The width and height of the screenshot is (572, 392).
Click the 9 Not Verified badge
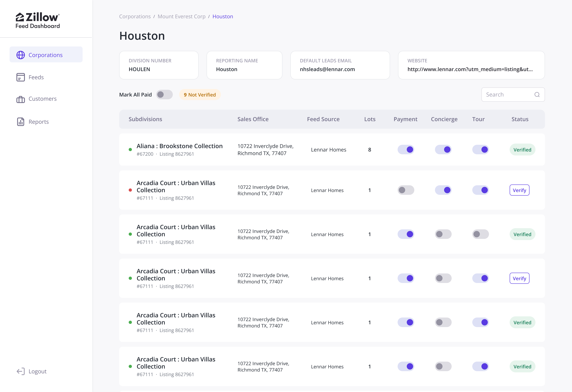[200, 95]
